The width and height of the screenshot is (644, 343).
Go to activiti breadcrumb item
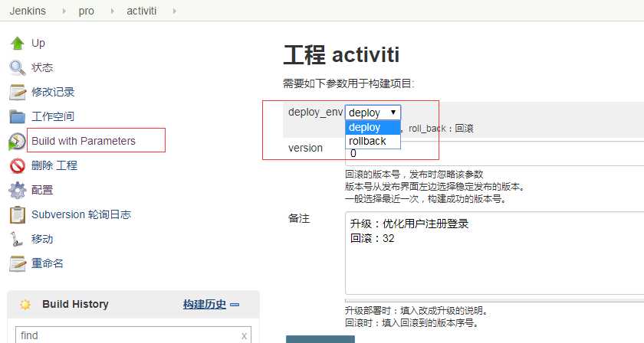pyautogui.click(x=141, y=11)
